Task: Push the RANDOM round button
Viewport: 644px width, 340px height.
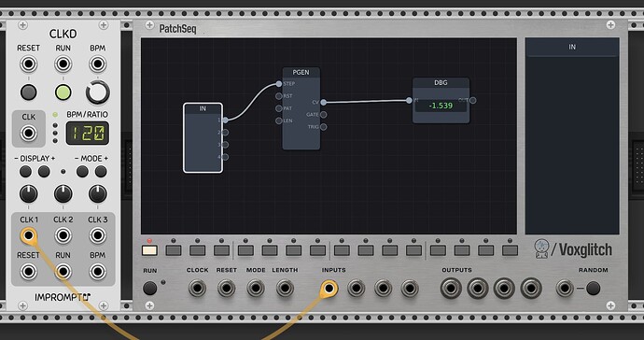Action: pos(593,289)
